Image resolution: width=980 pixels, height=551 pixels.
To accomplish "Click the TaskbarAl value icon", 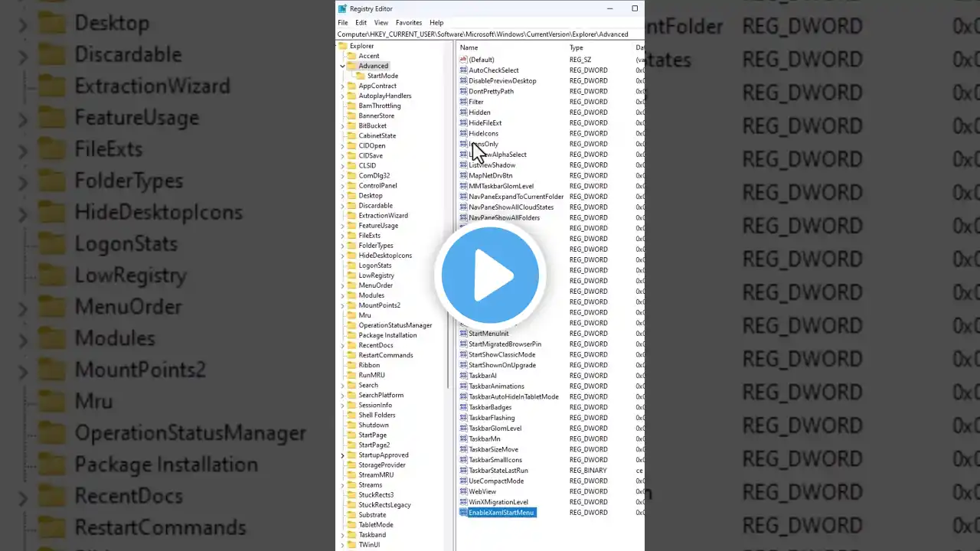I will [x=463, y=376].
